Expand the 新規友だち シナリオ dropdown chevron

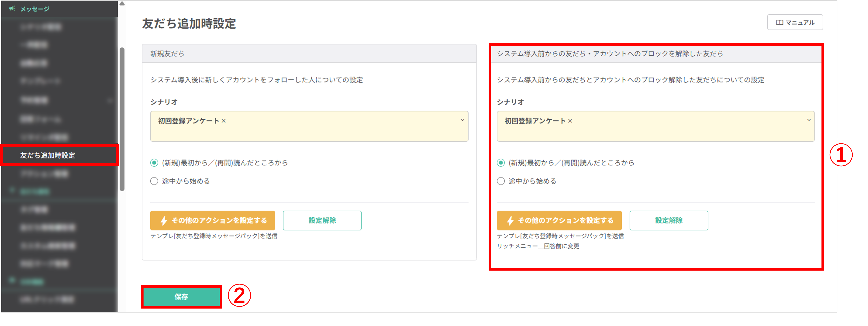coord(462,120)
